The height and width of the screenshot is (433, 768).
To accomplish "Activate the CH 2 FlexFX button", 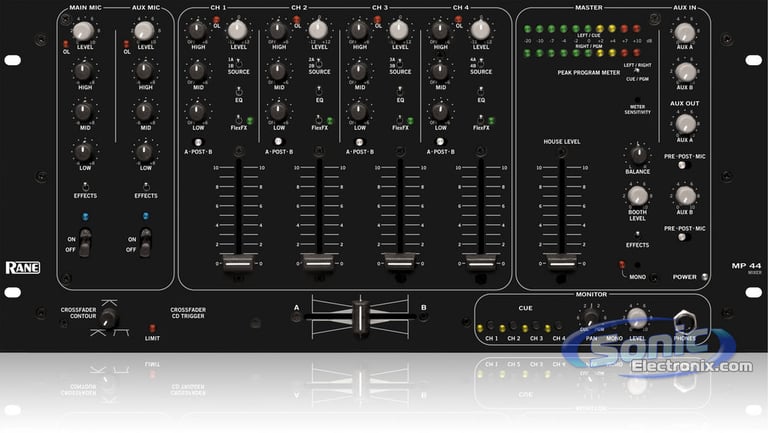I will (319, 120).
